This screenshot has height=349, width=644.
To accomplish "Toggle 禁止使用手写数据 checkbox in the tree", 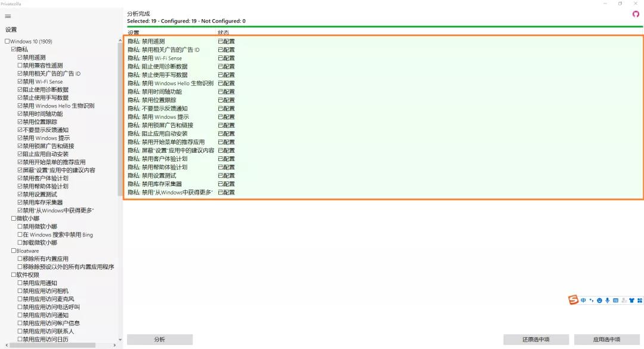I will click(20, 97).
